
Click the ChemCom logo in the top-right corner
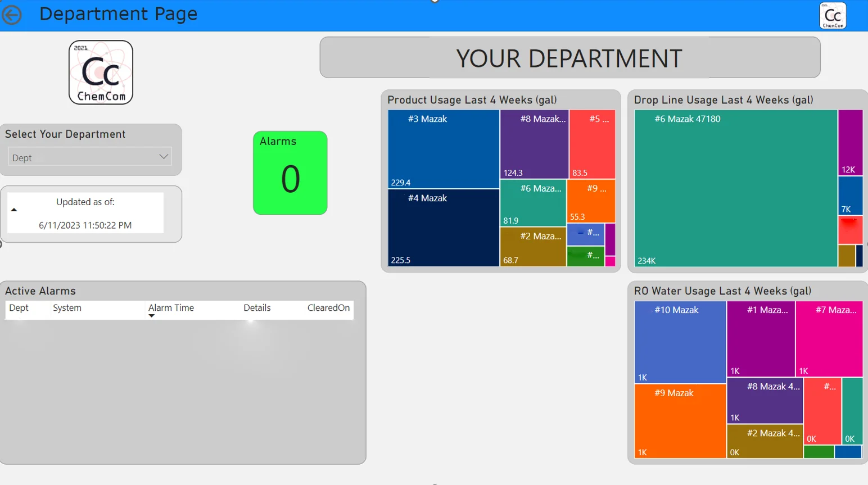(831, 15)
